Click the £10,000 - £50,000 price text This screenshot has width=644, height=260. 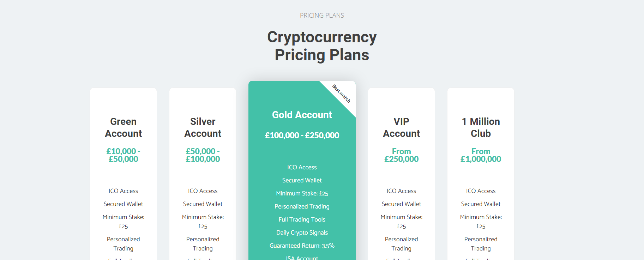tap(123, 155)
